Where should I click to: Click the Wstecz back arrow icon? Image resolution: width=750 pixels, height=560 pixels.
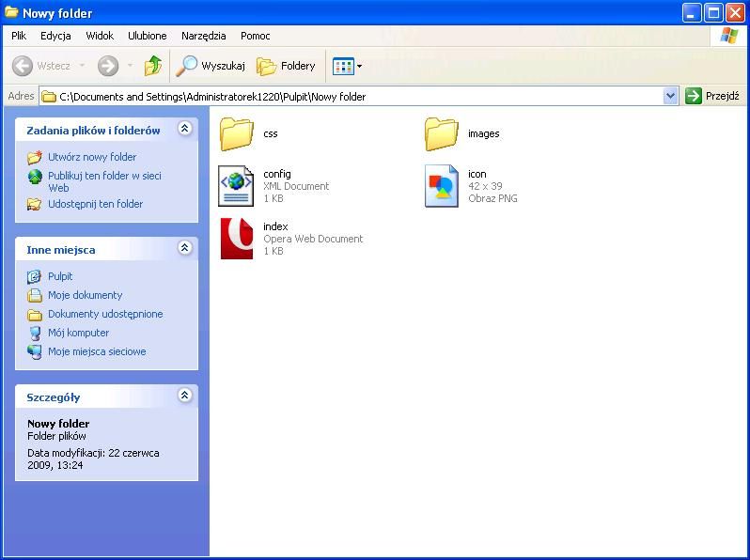tap(23, 66)
